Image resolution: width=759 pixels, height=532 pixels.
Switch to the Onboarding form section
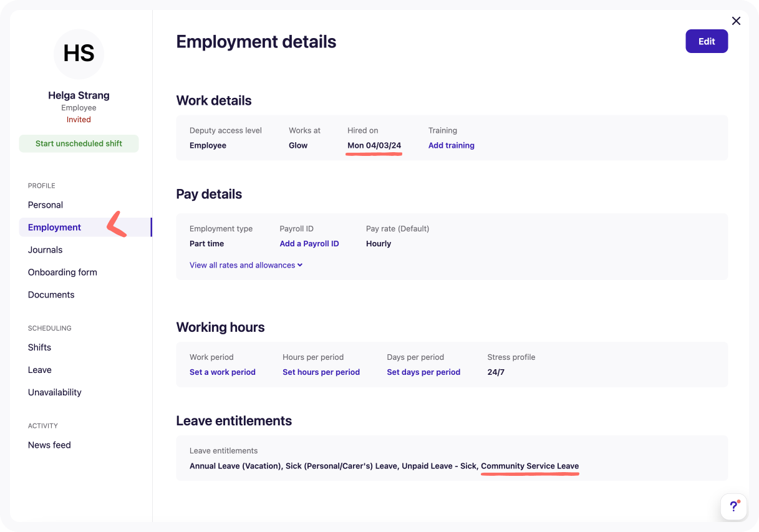(x=62, y=272)
